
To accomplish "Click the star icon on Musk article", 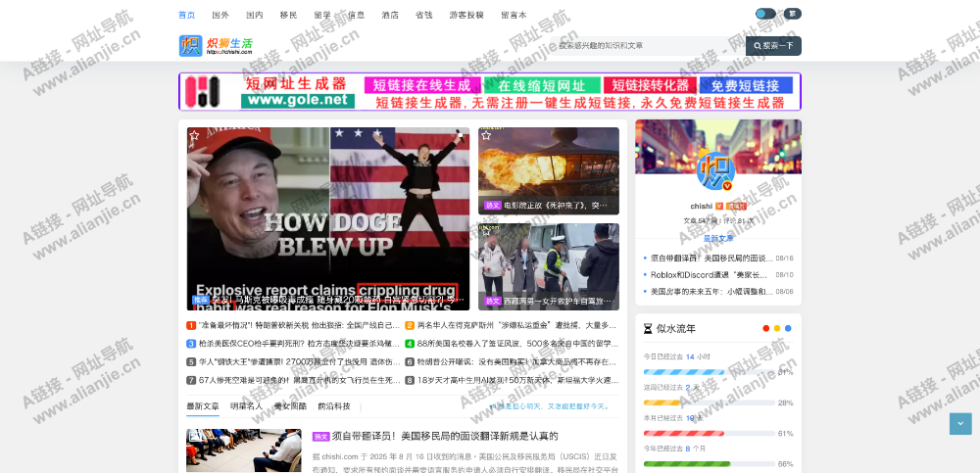I will click(x=195, y=136).
